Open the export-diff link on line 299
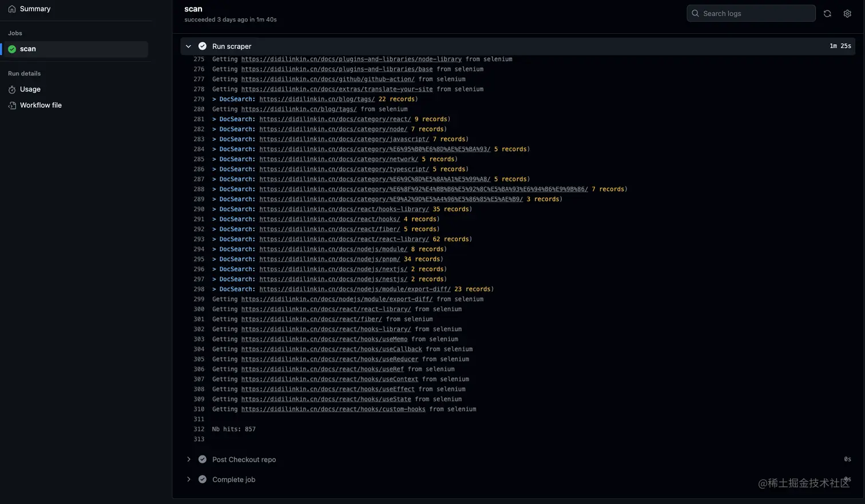This screenshot has height=504, width=865. pos(337,299)
